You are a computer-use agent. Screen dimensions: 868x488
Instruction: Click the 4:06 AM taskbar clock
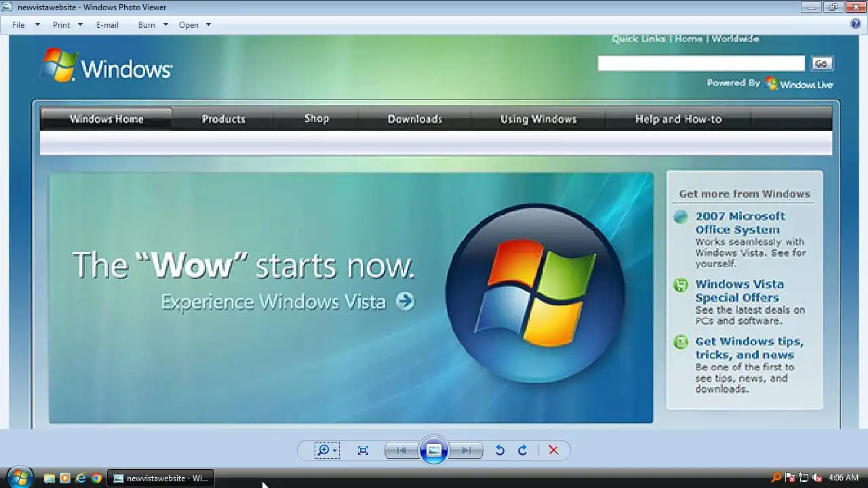(x=844, y=478)
